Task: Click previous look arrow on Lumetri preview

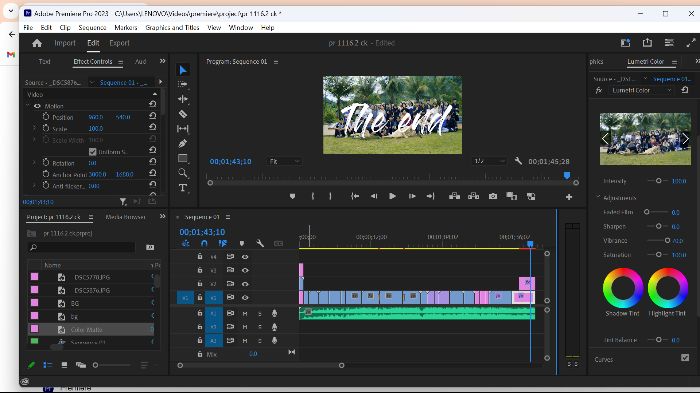Action: (x=605, y=139)
